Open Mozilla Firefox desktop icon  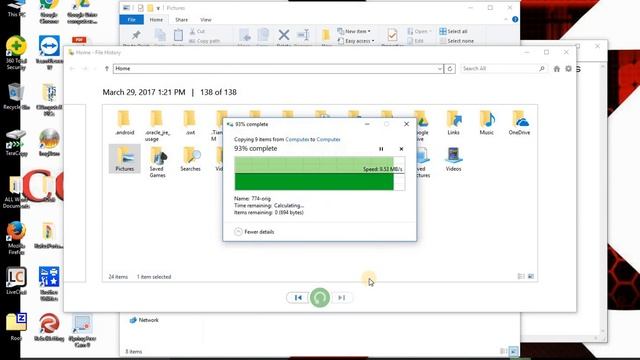[16, 238]
